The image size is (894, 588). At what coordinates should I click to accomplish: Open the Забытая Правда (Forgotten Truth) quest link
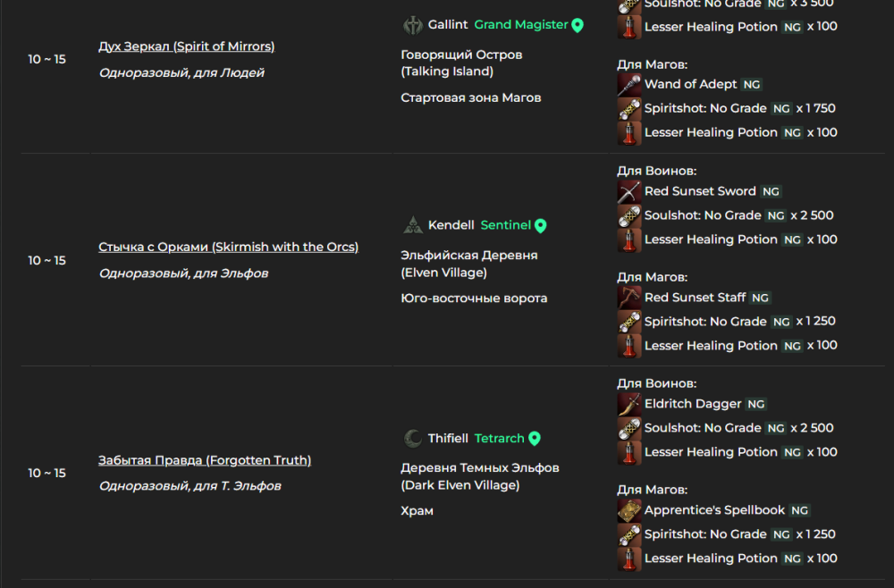point(205,460)
